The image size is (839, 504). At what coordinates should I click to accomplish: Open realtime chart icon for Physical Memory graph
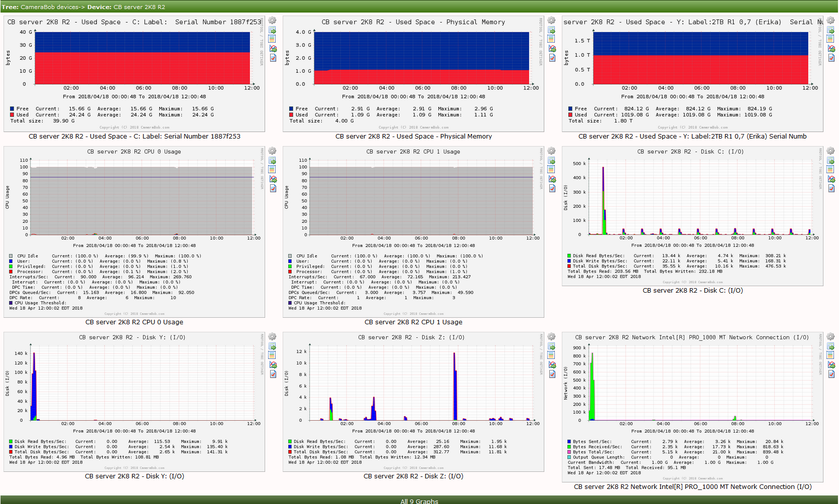click(552, 49)
